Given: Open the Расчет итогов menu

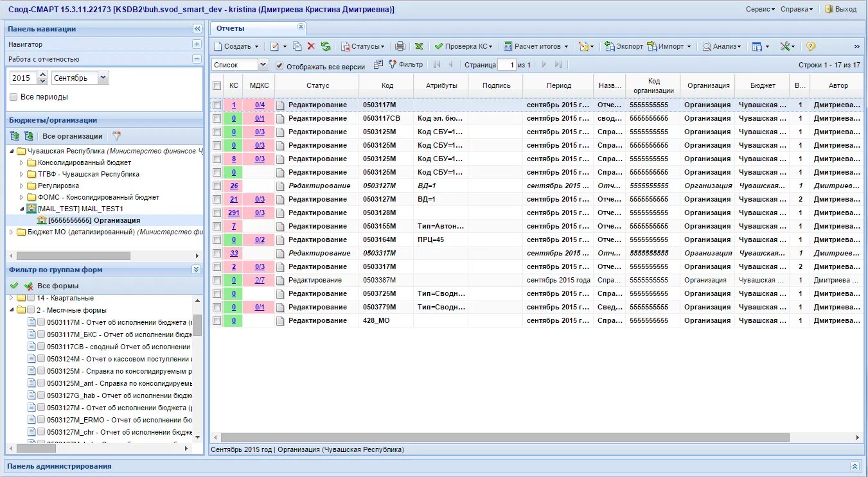Looking at the screenshot, I should (536, 46).
